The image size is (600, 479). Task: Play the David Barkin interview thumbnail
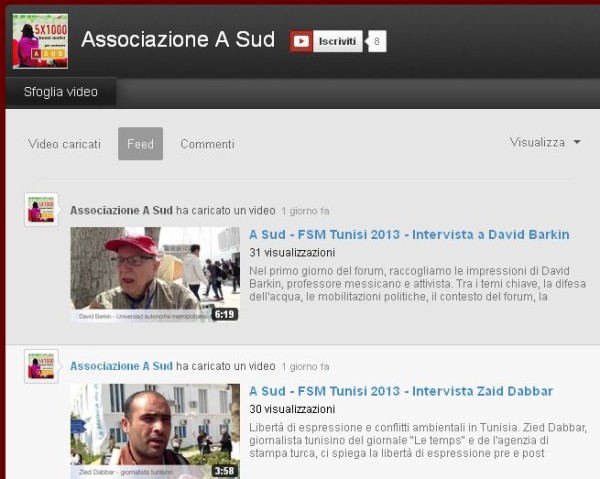pyautogui.click(x=154, y=273)
